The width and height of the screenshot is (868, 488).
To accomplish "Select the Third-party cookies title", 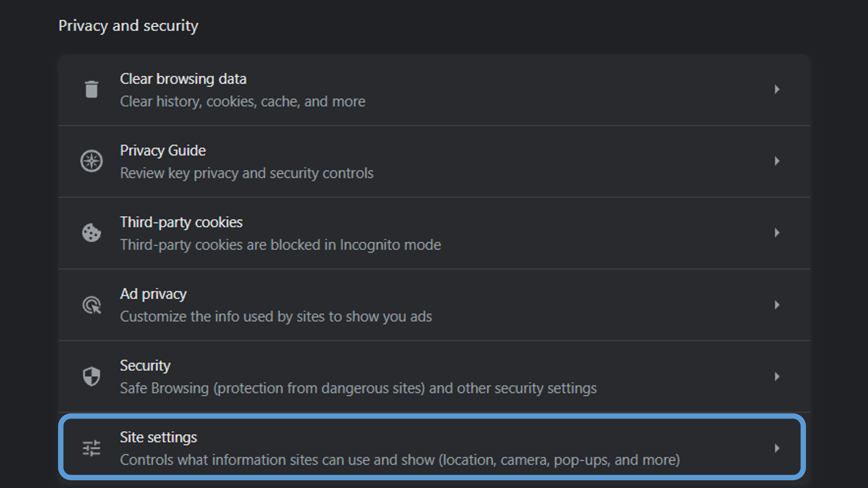I will point(181,222).
